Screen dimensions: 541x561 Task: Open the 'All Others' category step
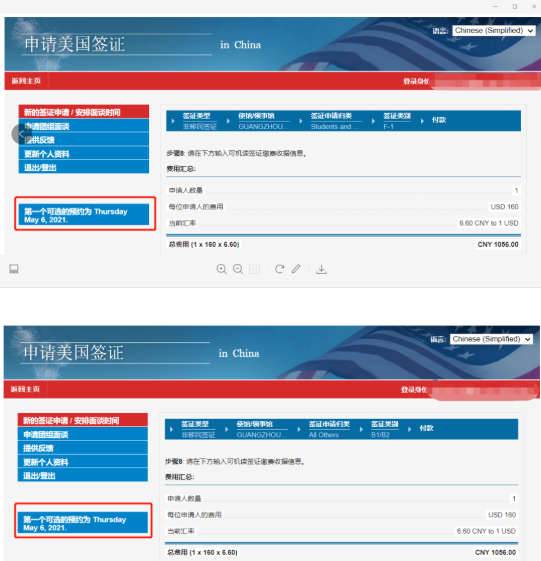point(329,429)
